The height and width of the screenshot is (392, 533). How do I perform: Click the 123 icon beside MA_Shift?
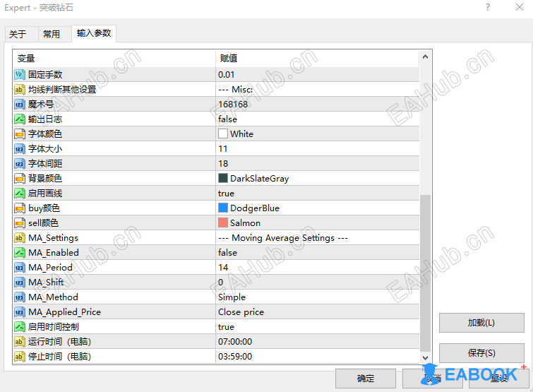click(20, 283)
